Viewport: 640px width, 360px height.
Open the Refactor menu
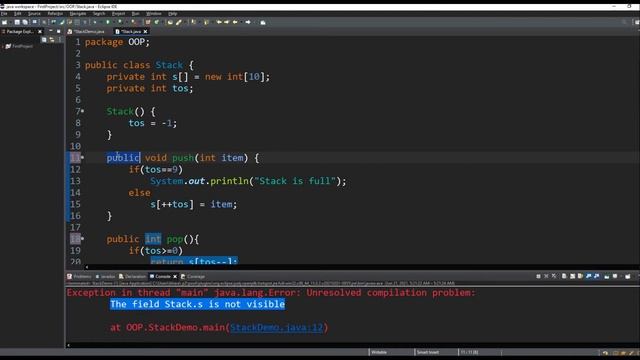coord(55,14)
